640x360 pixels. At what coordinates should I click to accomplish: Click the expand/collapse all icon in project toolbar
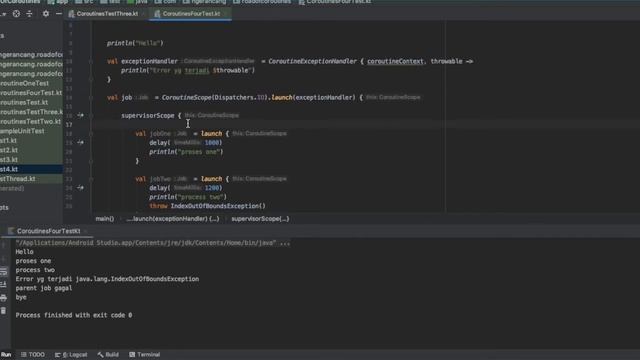29,14
